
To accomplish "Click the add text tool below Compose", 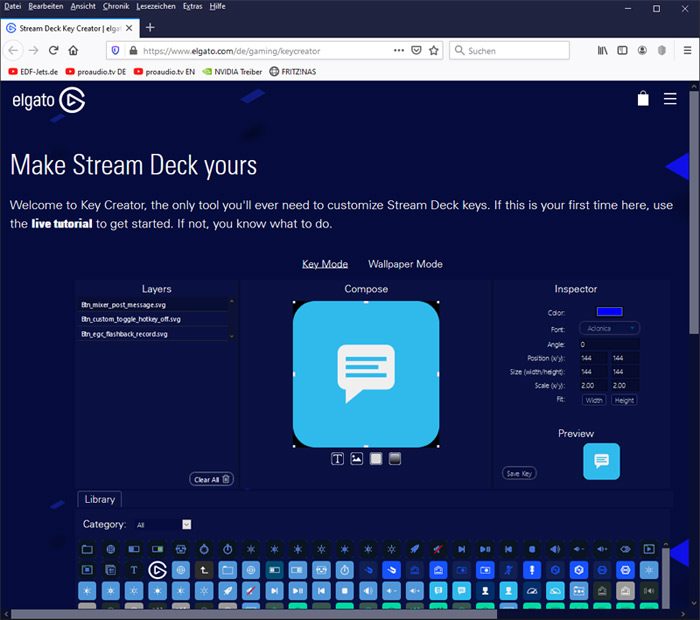I will (x=338, y=459).
